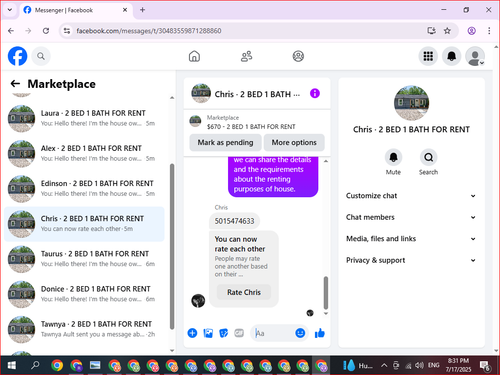
Task: Attach a photo with the image icon
Action: click(x=208, y=333)
